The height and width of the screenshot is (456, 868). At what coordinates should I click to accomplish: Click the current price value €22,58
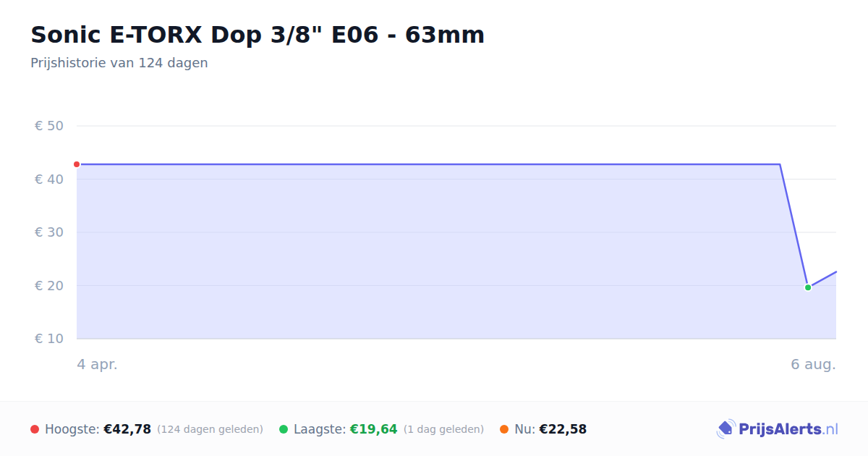pos(563,429)
